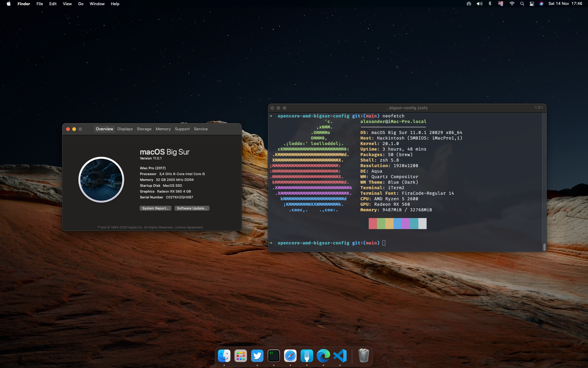Open Control Center icon
Screen dimensions: 588x368
[x=532, y=4]
